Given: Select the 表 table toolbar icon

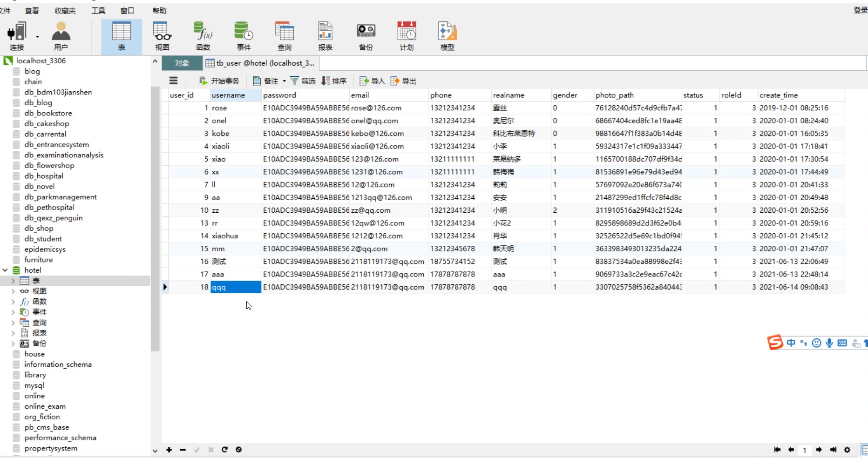Looking at the screenshot, I should point(122,36).
